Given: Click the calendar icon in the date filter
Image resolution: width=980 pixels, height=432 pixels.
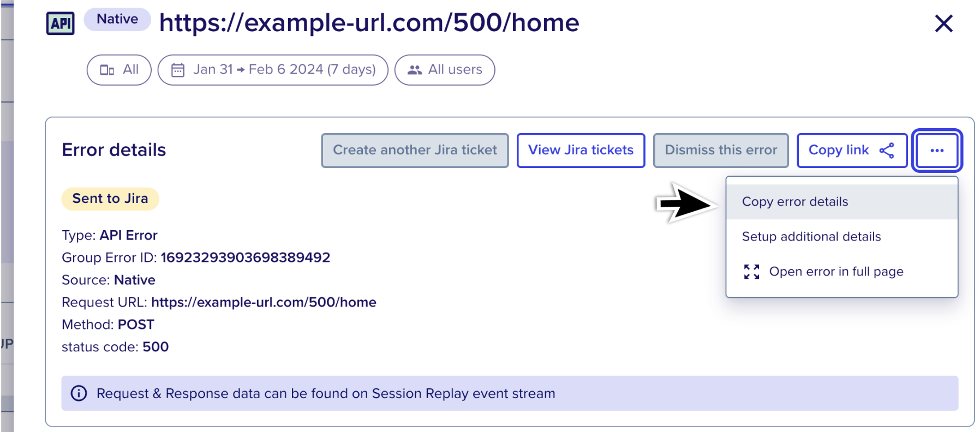Looking at the screenshot, I should 178,70.
